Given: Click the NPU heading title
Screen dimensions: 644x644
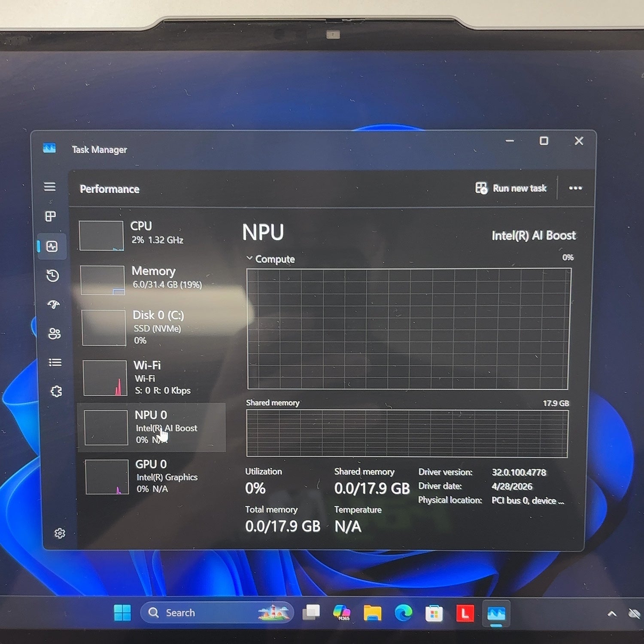Looking at the screenshot, I should 263,233.
